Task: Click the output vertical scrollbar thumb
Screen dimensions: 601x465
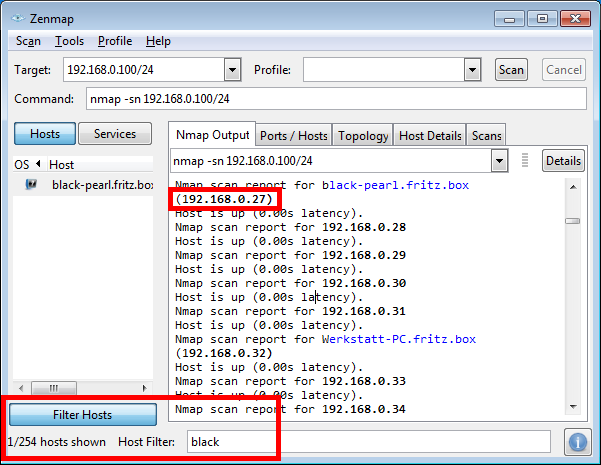Action: coord(573,221)
